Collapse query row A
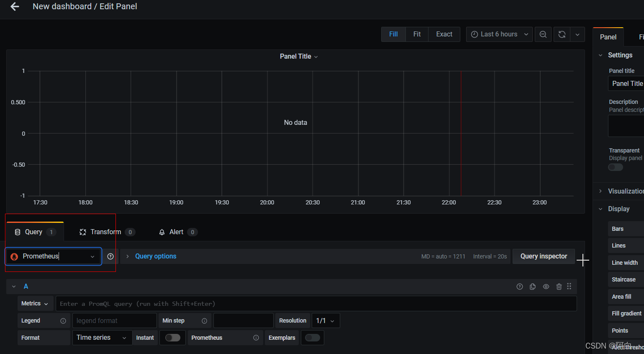The width and height of the screenshot is (644, 354). (x=14, y=287)
